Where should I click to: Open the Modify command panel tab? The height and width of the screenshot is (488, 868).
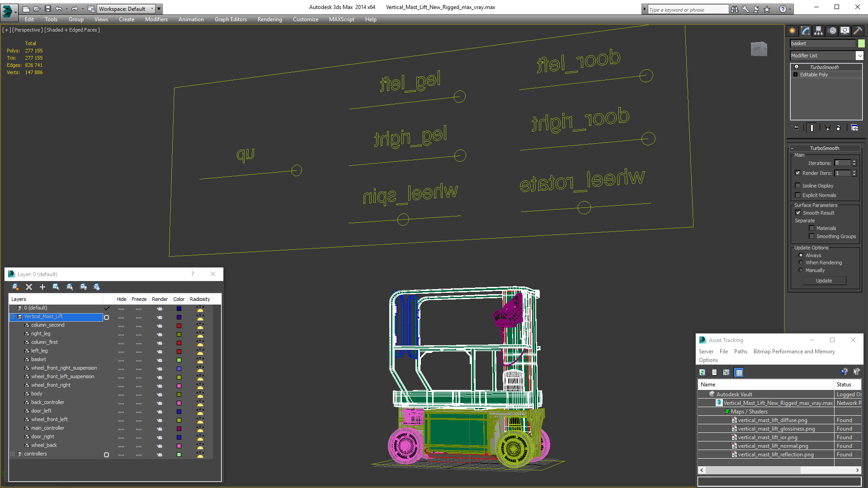pyautogui.click(x=806, y=31)
